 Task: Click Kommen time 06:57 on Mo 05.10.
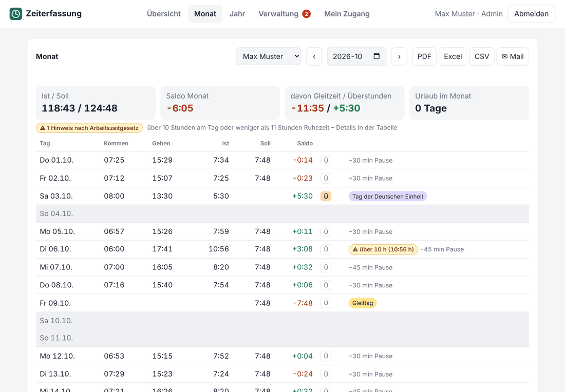point(114,231)
